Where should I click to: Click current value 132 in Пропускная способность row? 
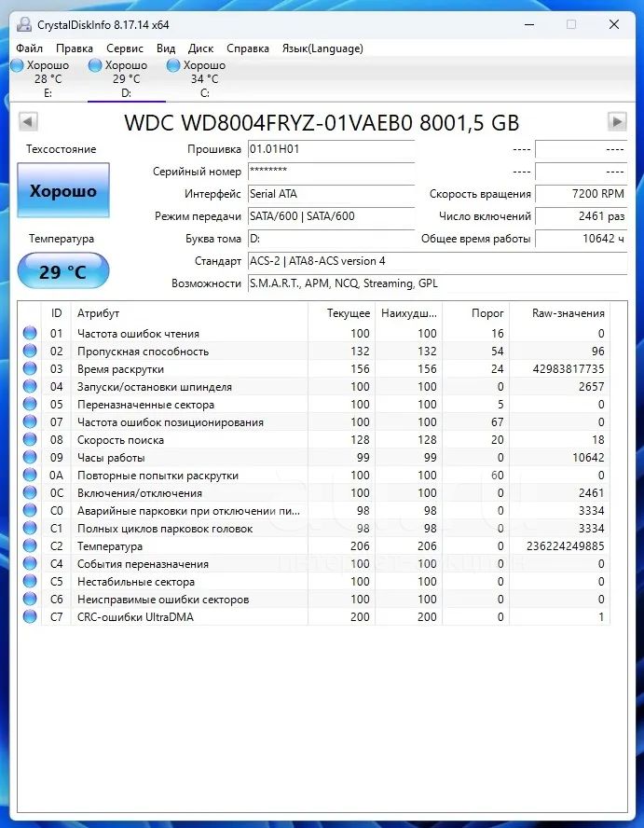360,352
